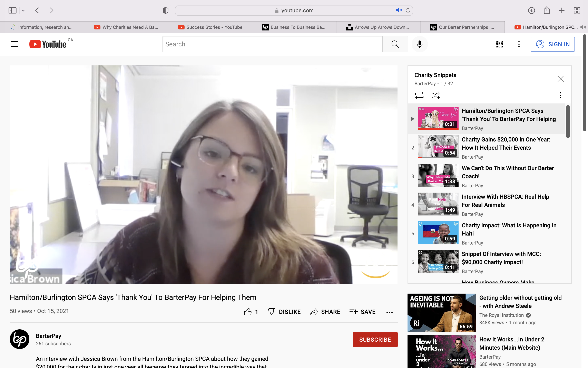Play Charity Impact: What Is Happening In Haiti
Screen dimensions: 588x368
[486, 233]
